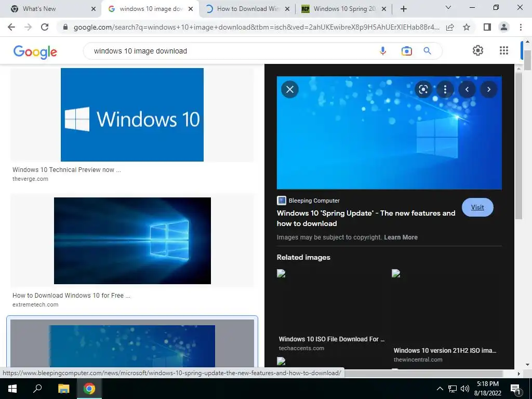The width and height of the screenshot is (532, 399).
Task: Close the What's New tab
Action: click(94, 9)
